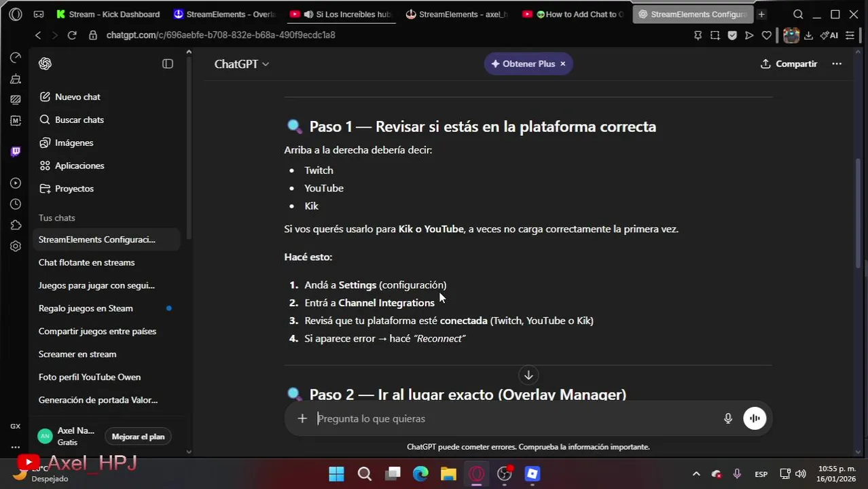Click the Compartir share button
The width and height of the screenshot is (868, 489).
coord(789,64)
